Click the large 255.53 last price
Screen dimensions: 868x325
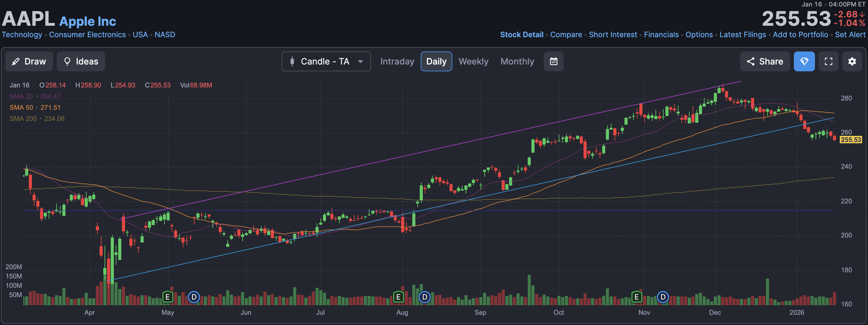(797, 19)
